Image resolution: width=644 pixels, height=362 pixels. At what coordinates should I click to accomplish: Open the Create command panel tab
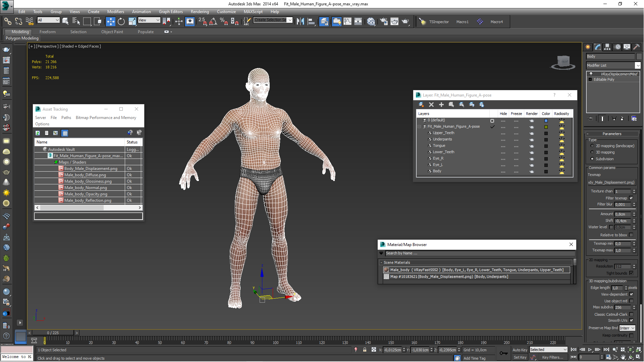(588, 47)
